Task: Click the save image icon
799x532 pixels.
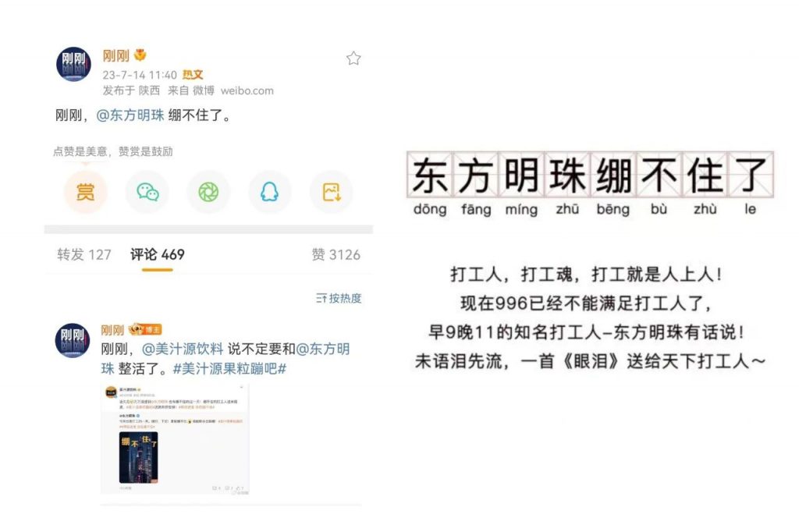Action: [331, 192]
